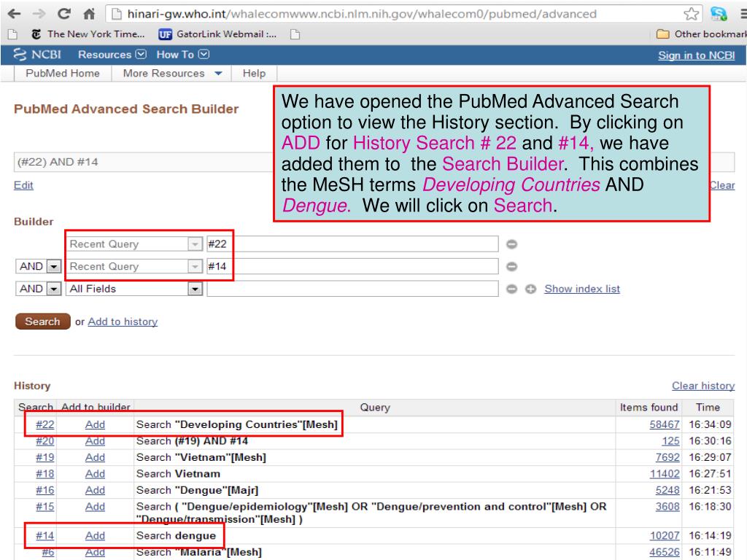The height and width of the screenshot is (560, 747).
Task: Add Search Vietnam to builder
Action: pos(95,474)
